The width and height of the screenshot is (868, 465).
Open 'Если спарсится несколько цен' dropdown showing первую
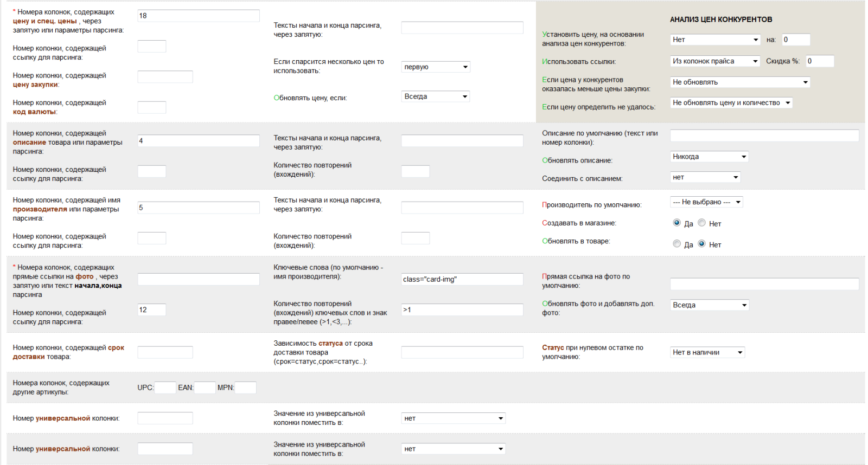point(436,67)
